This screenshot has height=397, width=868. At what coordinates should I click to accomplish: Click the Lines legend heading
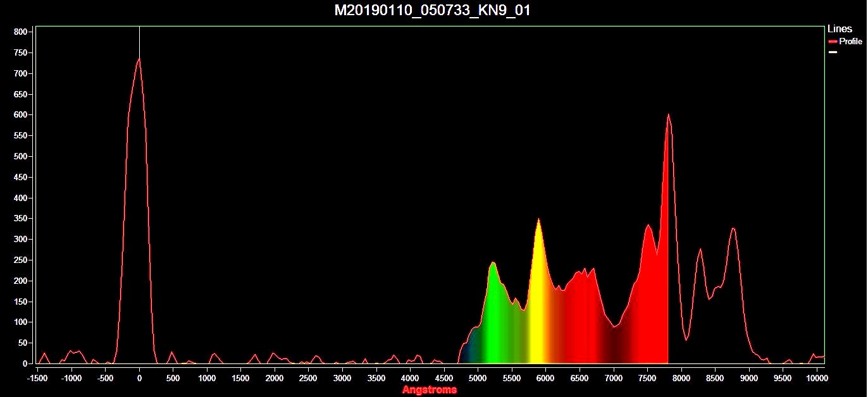point(840,29)
